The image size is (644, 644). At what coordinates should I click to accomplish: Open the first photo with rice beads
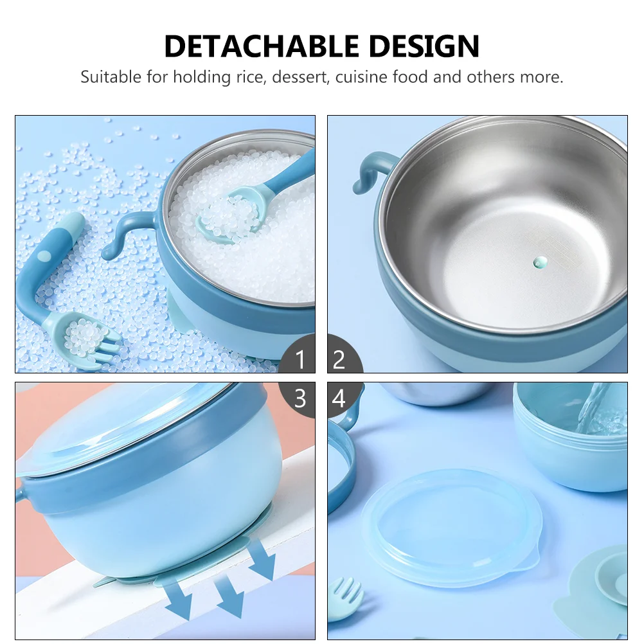click(165, 244)
